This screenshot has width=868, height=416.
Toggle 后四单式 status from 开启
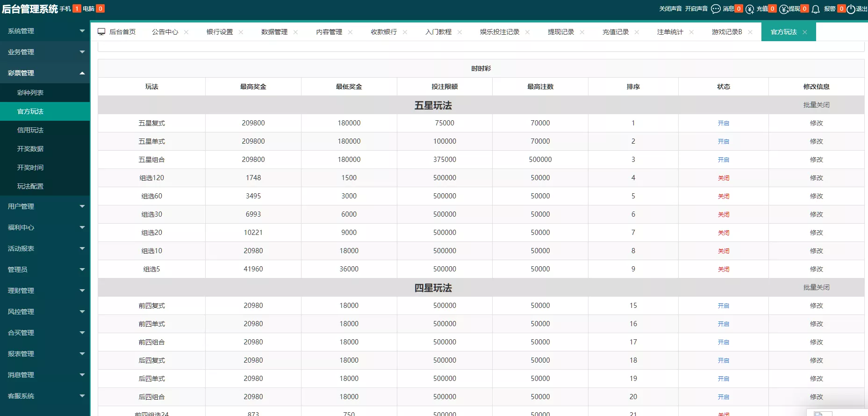[x=723, y=379]
